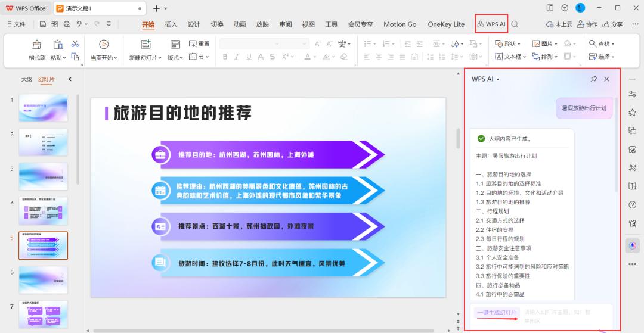Select slide 4 thumbnail
The image size is (644, 333).
coord(43,211)
